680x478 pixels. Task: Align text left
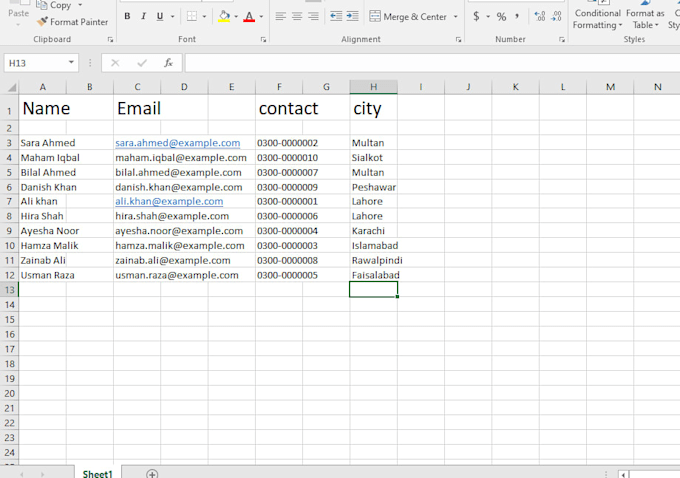click(x=281, y=16)
